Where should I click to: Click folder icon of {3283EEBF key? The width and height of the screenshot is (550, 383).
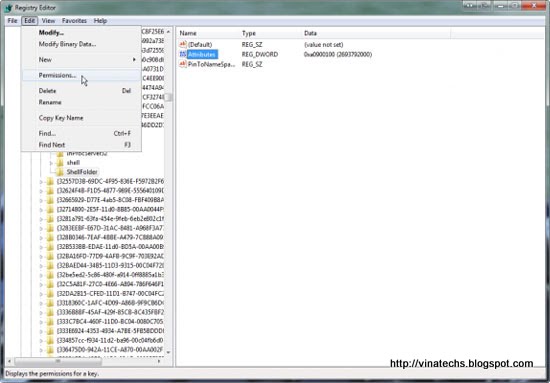50,228
